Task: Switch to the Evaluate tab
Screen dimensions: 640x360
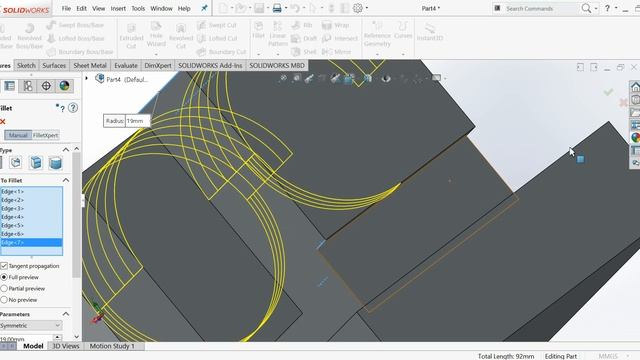Action: [126, 65]
